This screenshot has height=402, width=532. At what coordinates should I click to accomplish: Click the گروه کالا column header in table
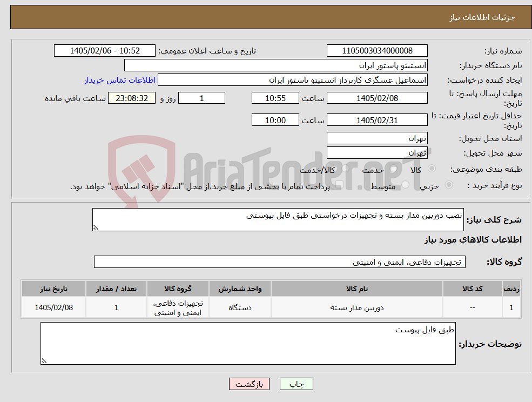click(x=178, y=289)
